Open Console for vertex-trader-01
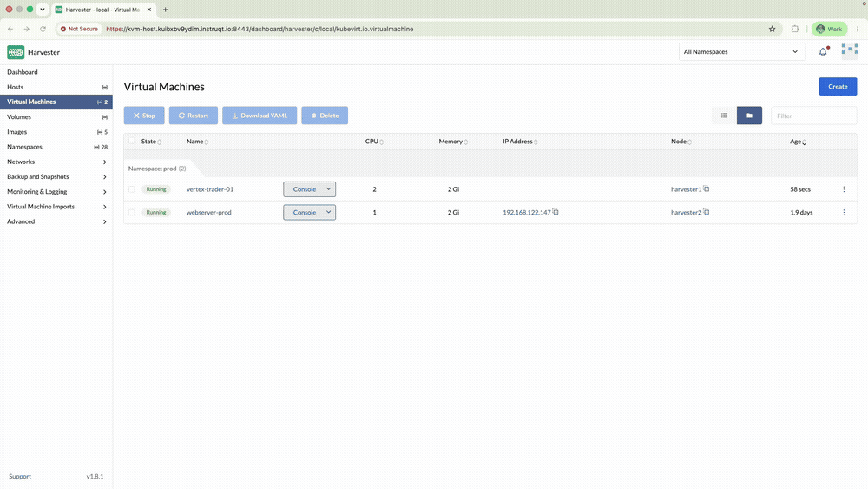This screenshot has height=489, width=868. click(303, 189)
